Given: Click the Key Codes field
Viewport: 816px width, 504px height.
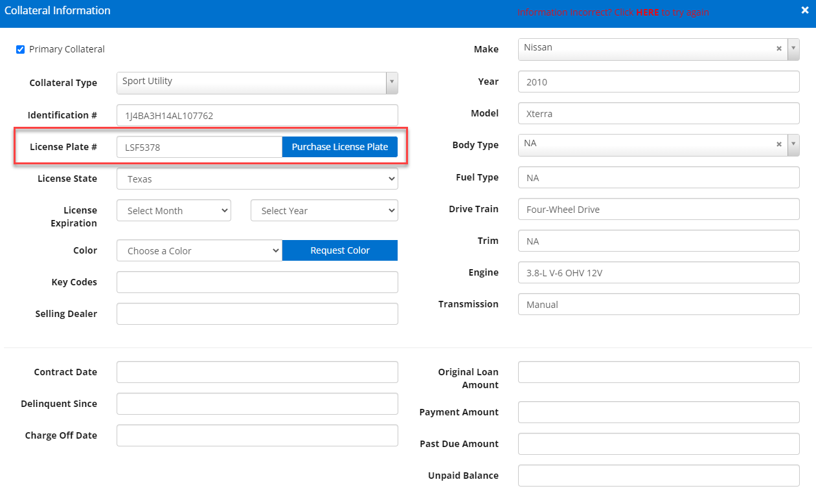Looking at the screenshot, I should click(x=257, y=282).
